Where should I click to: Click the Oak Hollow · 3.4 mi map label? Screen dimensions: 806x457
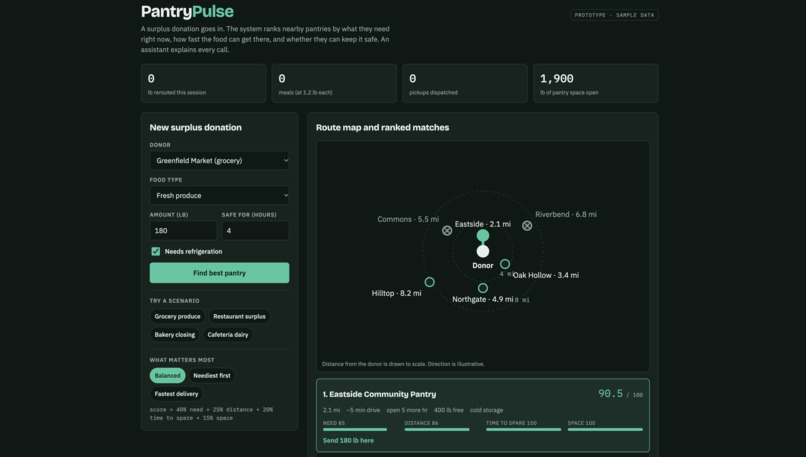pos(545,275)
